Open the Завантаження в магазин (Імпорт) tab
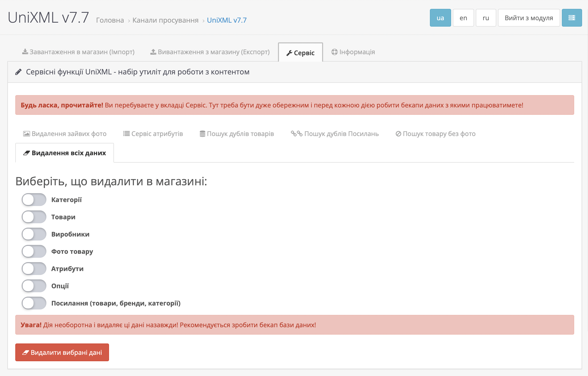588x376 pixels. [x=78, y=52]
